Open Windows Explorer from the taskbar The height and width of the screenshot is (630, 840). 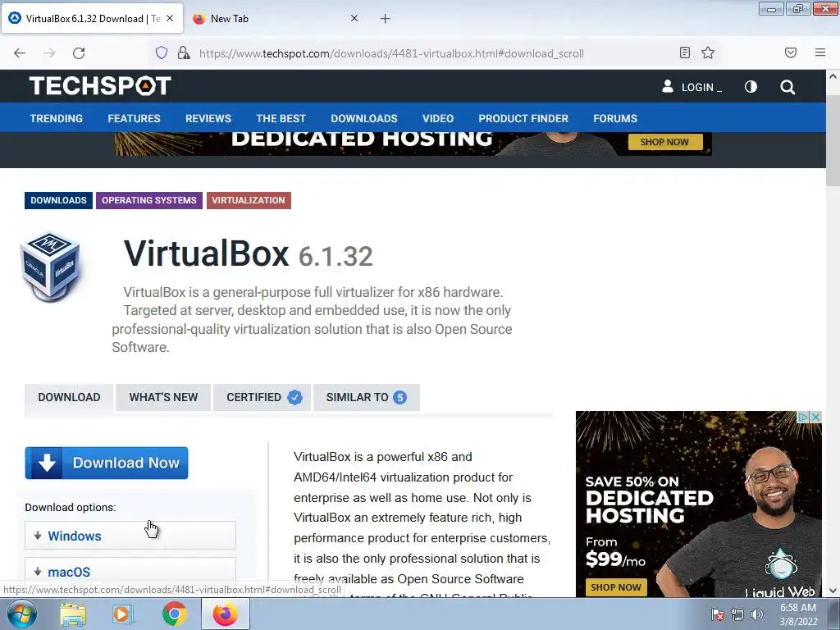(73, 614)
